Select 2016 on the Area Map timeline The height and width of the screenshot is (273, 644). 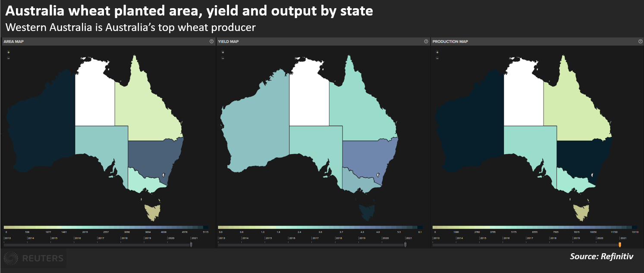[78, 238]
